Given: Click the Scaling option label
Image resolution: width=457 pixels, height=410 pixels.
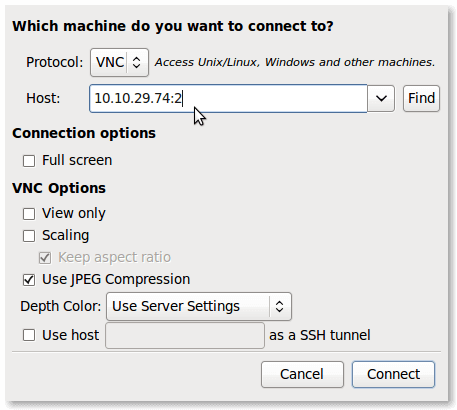Looking at the screenshot, I should click(x=66, y=235).
